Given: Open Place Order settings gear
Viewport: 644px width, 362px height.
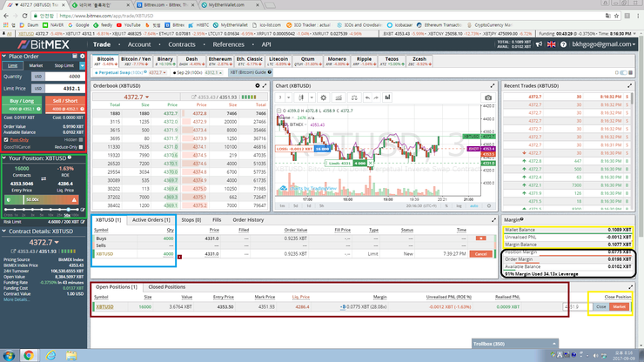Looking at the screenshot, I should pyautogui.click(x=82, y=56).
